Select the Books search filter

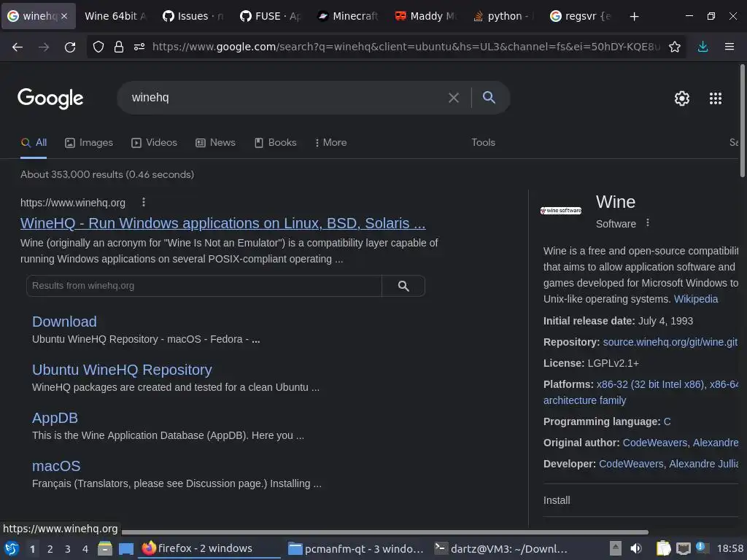click(275, 142)
